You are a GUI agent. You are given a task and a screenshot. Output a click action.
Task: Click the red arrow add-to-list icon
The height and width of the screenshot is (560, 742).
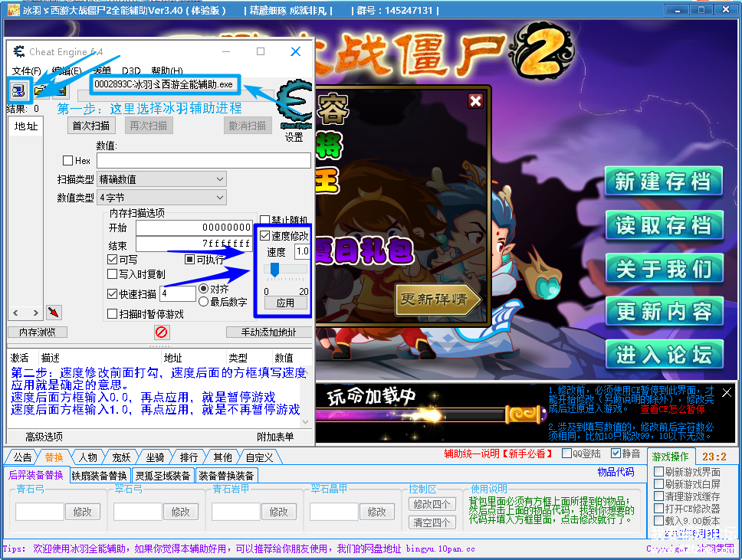coord(54,312)
